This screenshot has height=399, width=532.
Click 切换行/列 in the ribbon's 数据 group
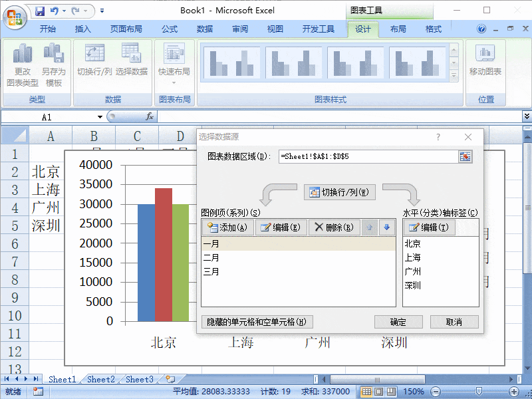(x=94, y=60)
